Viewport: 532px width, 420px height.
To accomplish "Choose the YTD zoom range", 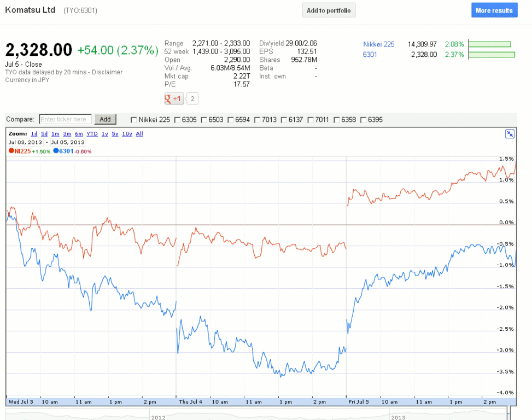I will [92, 133].
